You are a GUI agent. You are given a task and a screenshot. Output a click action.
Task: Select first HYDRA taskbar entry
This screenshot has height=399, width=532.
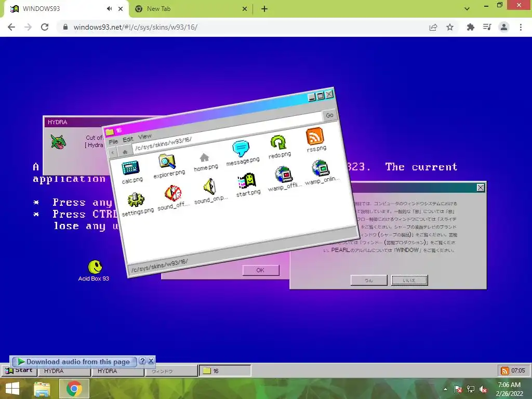(64, 371)
